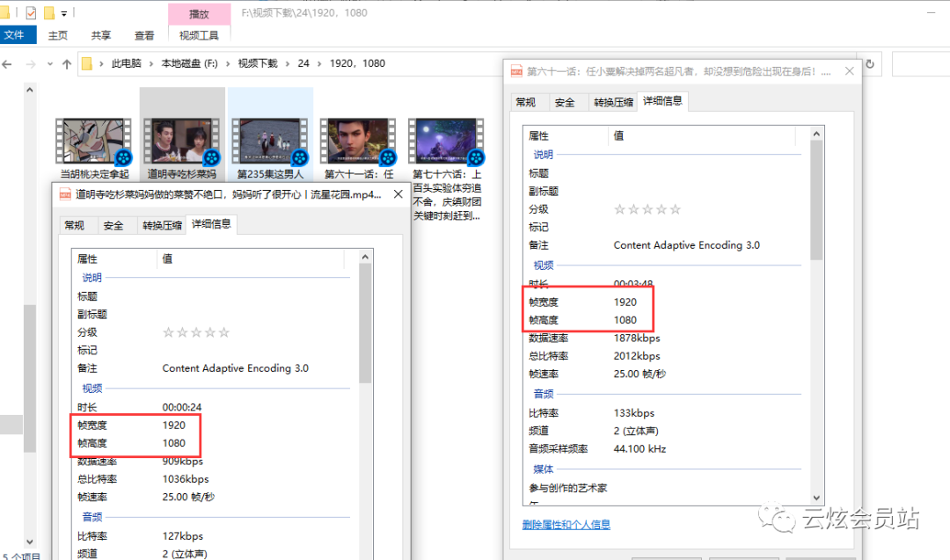This screenshot has width=950, height=560.
Task: Click the Back navigation arrow
Action: click(7, 63)
